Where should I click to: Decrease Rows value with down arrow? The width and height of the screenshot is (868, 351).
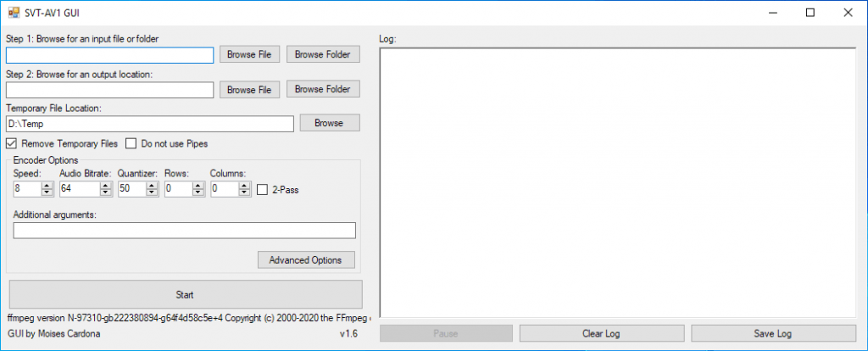click(198, 192)
